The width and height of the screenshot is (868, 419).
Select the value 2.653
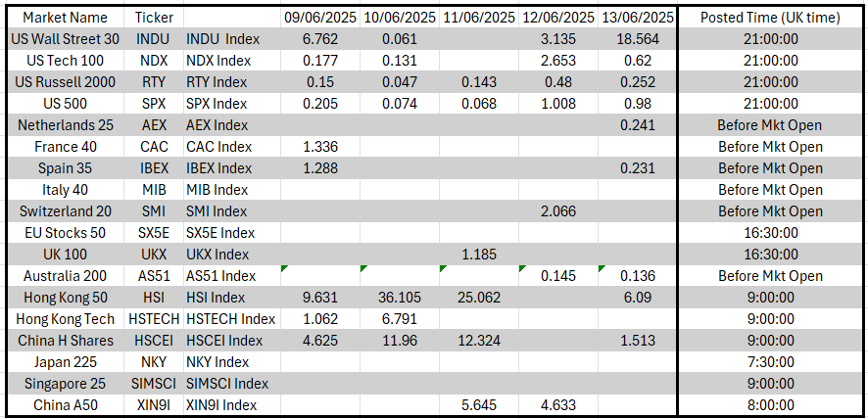(558, 61)
